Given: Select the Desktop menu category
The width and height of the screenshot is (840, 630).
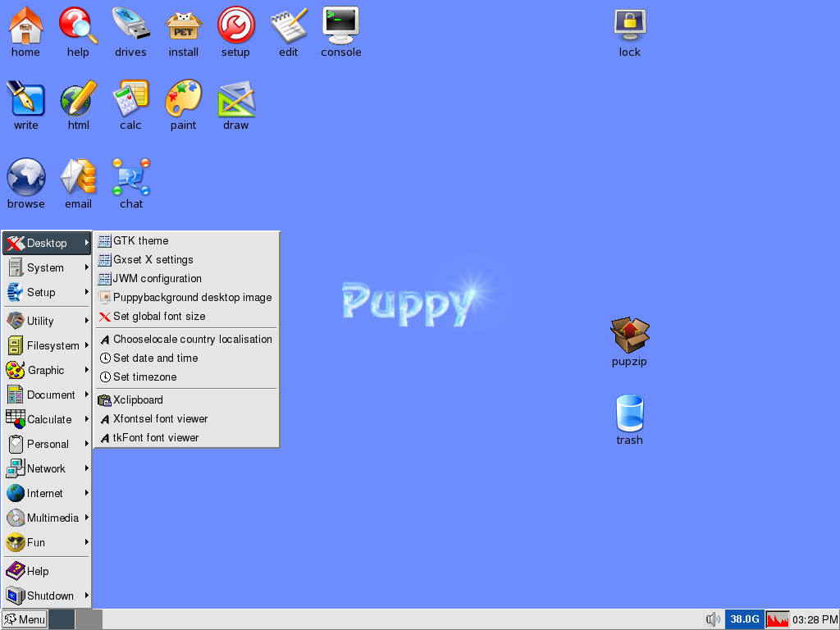Looking at the screenshot, I should click(x=47, y=243).
